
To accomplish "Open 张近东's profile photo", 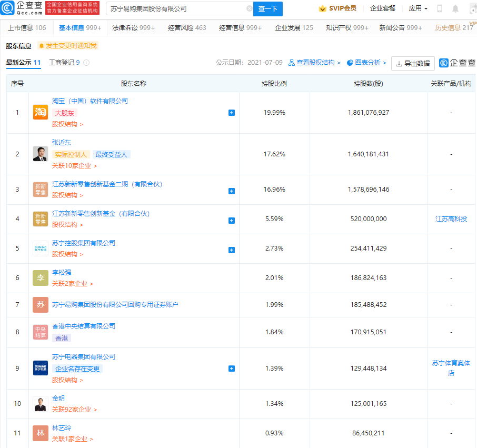I will 41,154.
